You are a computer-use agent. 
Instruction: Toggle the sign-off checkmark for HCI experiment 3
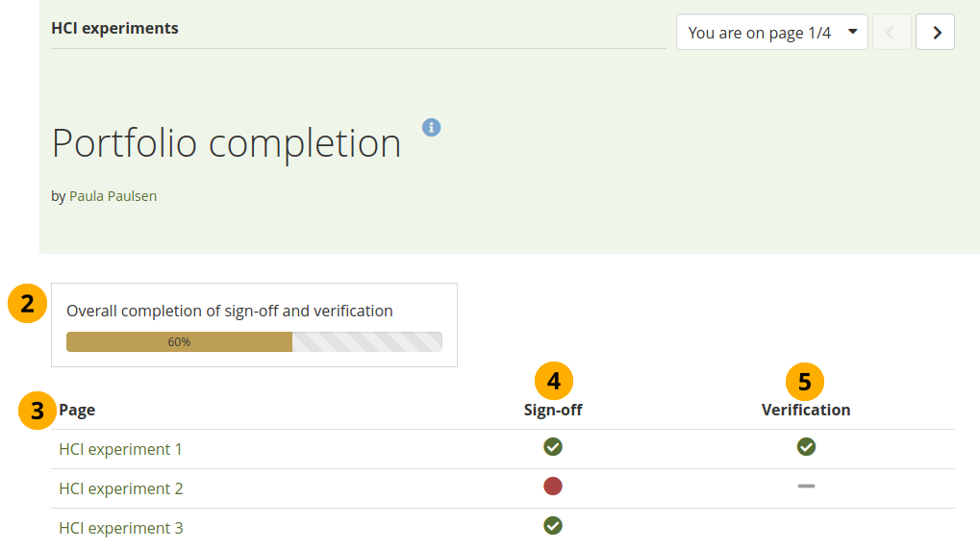pyautogui.click(x=553, y=525)
